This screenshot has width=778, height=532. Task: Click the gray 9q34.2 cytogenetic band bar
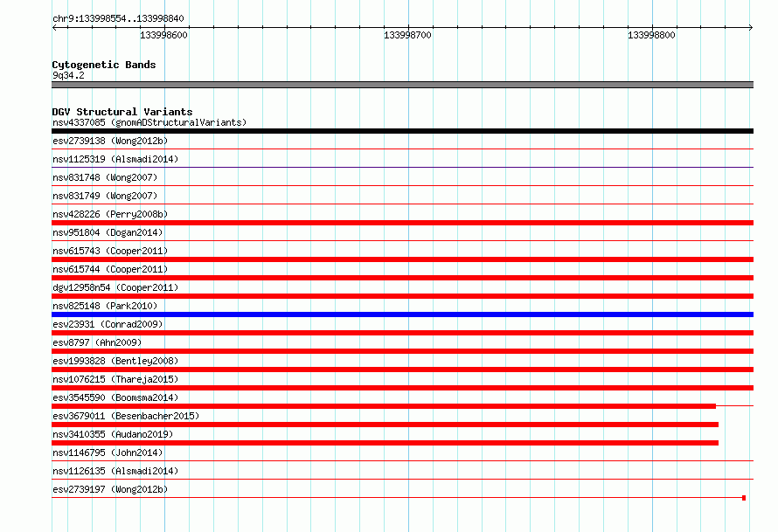point(402,85)
